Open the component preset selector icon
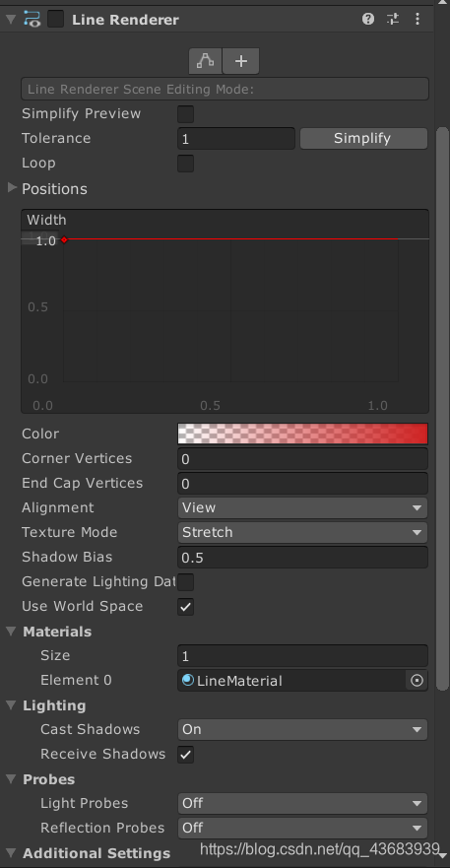The width and height of the screenshot is (450, 868). coord(393,20)
